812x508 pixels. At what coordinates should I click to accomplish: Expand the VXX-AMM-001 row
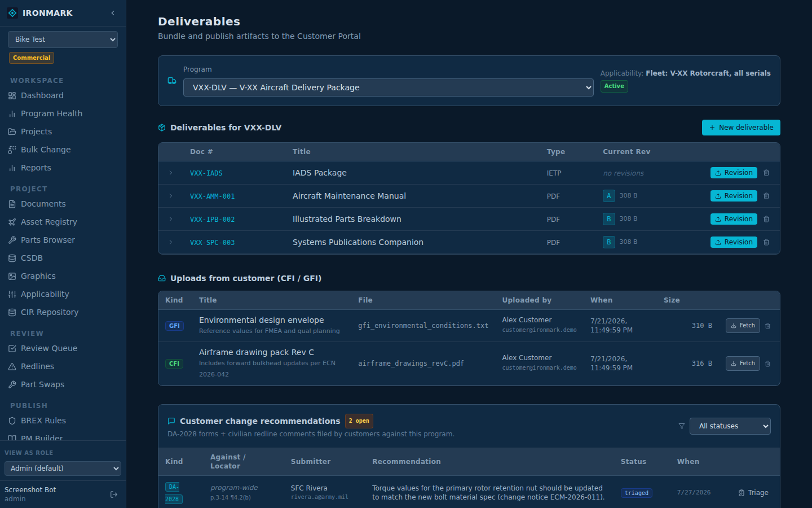171,196
